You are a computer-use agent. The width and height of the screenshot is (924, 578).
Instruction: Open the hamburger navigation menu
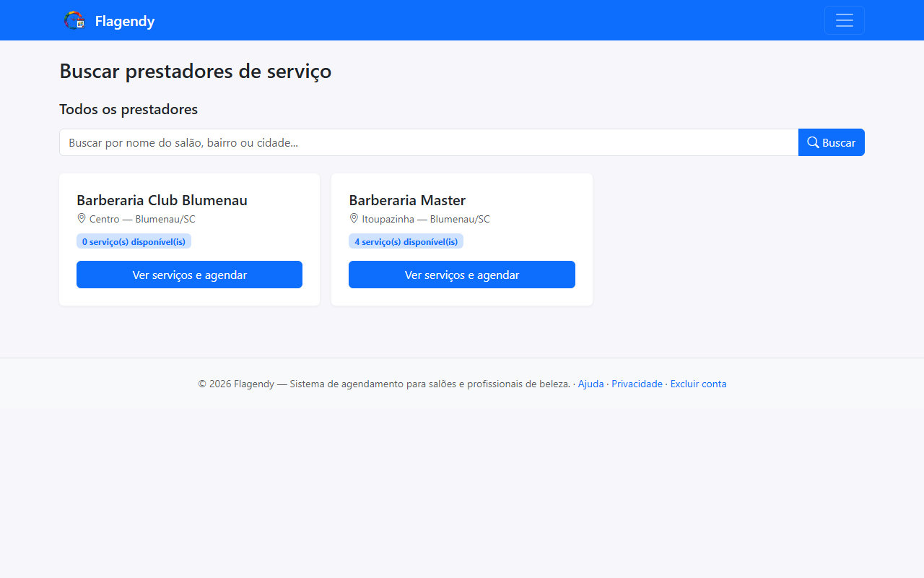click(844, 20)
